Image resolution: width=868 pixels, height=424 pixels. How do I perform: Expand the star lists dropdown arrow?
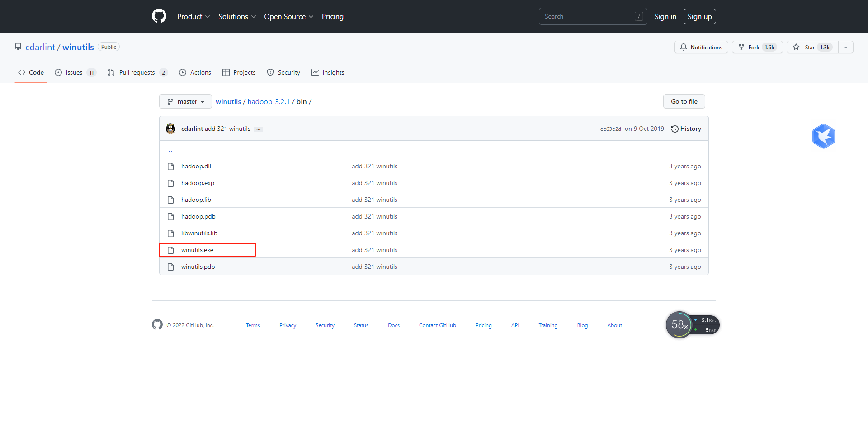846,48
